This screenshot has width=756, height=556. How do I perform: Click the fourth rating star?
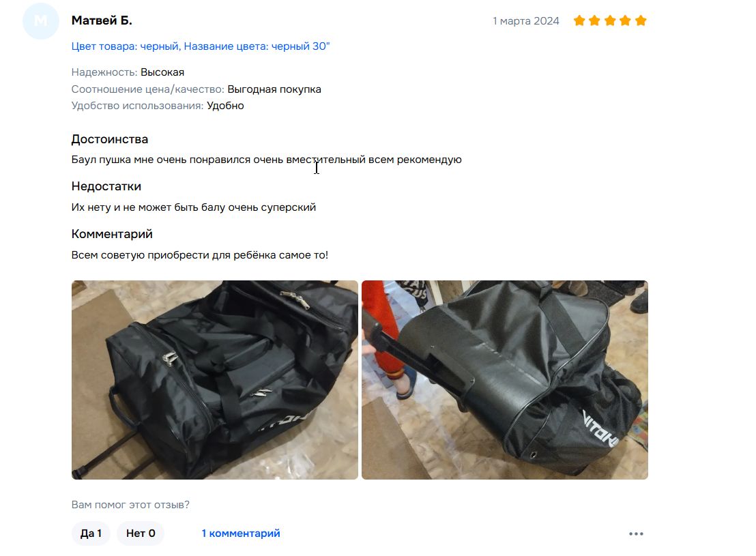pyautogui.click(x=626, y=20)
